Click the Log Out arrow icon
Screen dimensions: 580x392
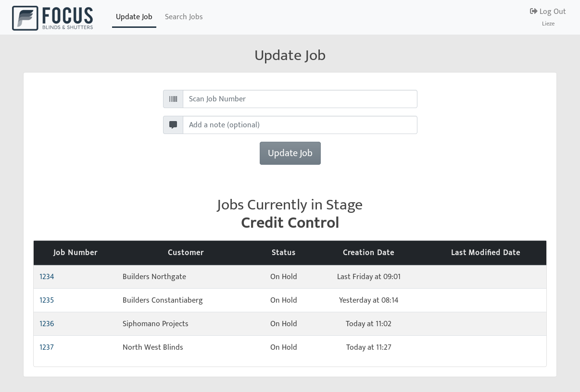click(533, 12)
